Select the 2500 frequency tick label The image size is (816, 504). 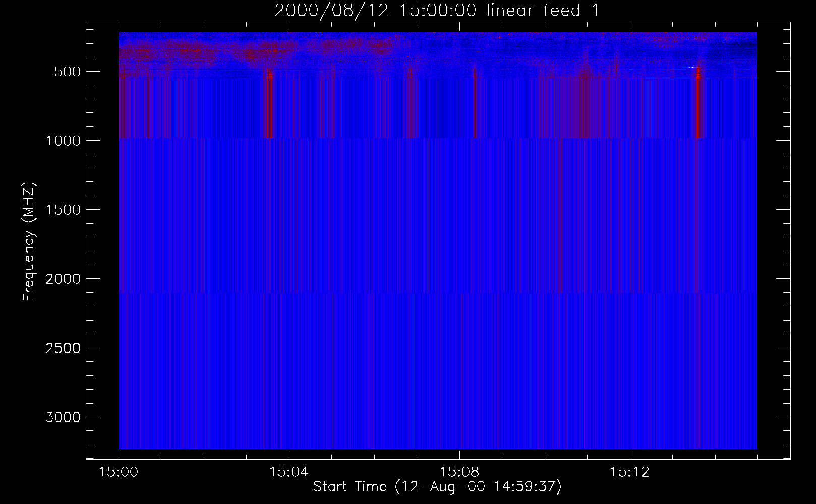[x=64, y=348]
